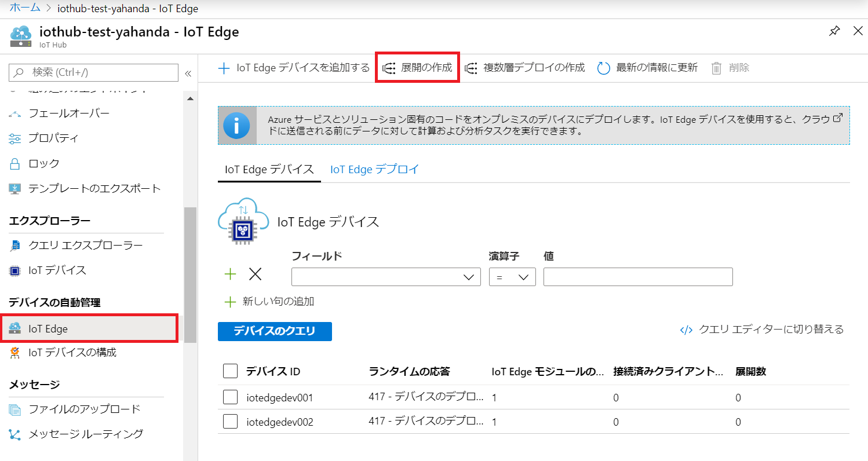Collapse the sidebar with double-chevron icon
Screen dimensions: 868x461
click(188, 74)
